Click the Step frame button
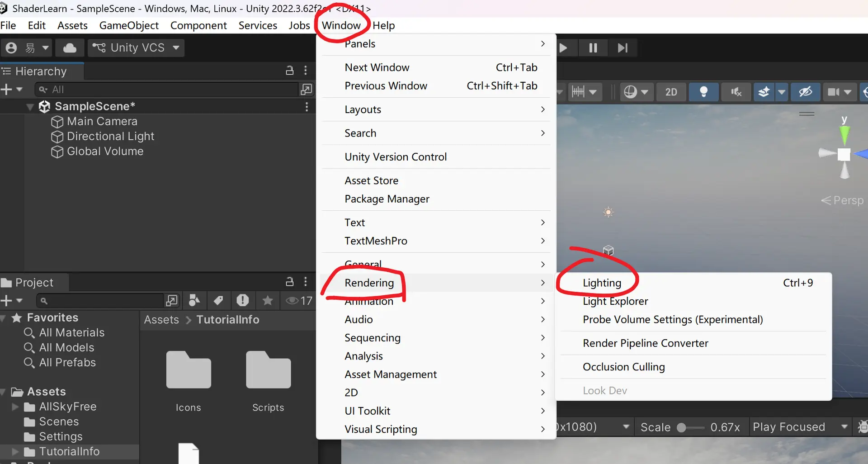868x464 pixels. tap(623, 47)
